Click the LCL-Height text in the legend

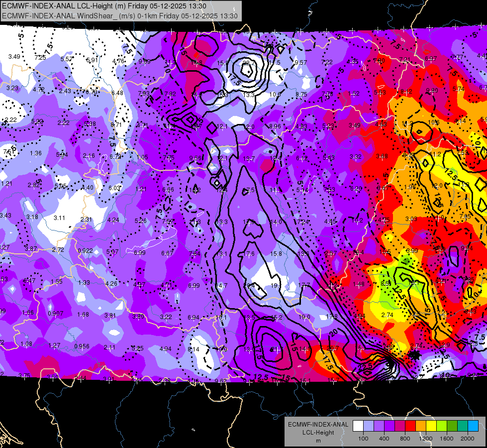click(x=318, y=433)
